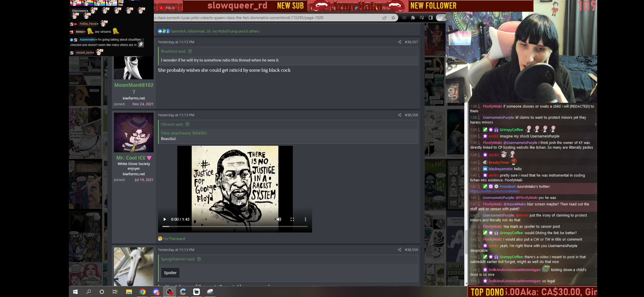644x297 pixels.
Task: Open the browser profile avatar
Action: [440, 18]
